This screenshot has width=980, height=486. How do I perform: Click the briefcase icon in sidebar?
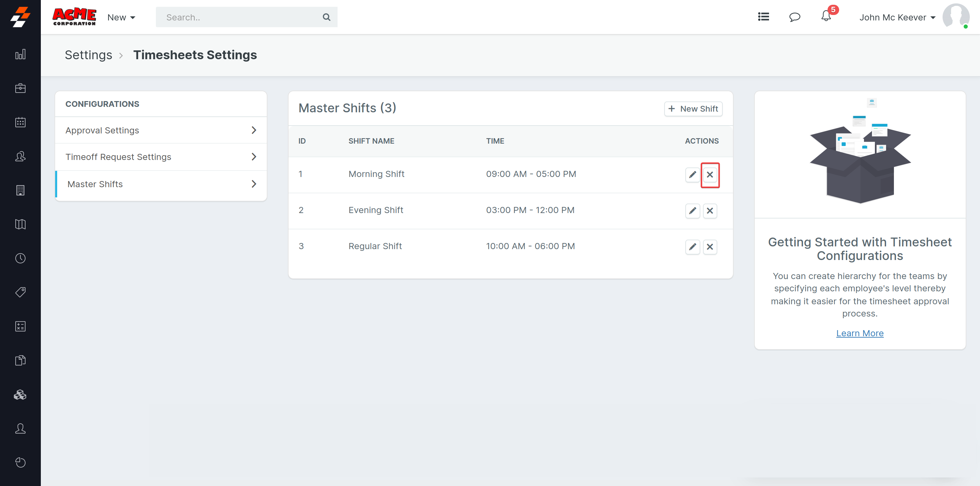[20, 88]
